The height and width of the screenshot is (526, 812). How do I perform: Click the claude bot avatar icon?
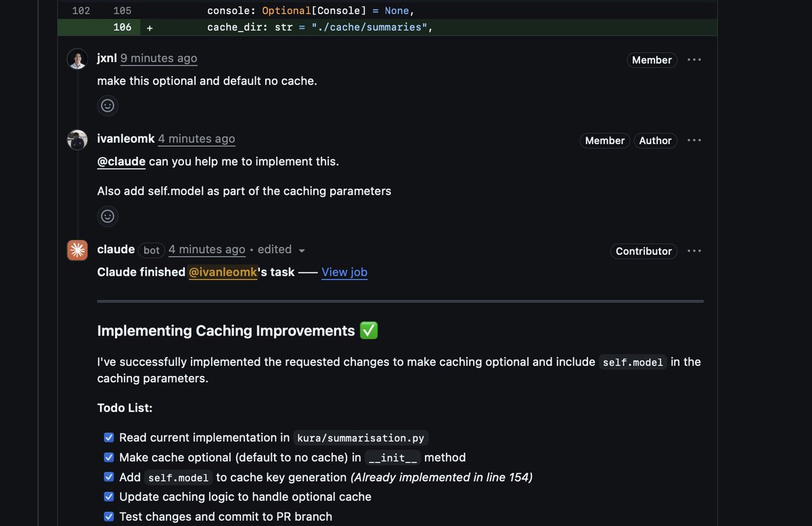pyautogui.click(x=77, y=250)
